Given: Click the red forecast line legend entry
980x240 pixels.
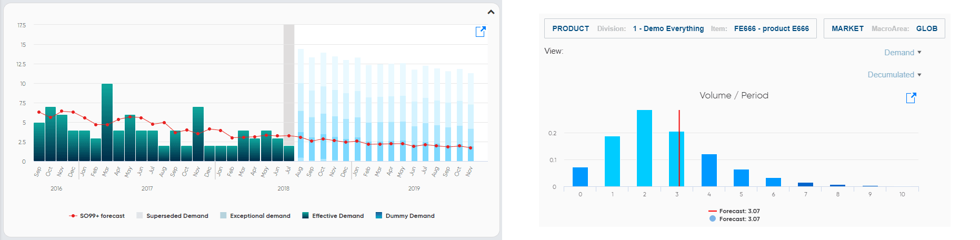Looking at the screenshot, I should (734, 211).
